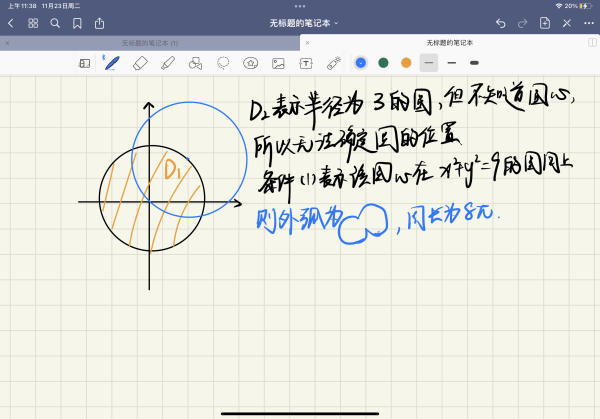Activate the Laser pointer tool
600x419 pixels.
tap(333, 63)
